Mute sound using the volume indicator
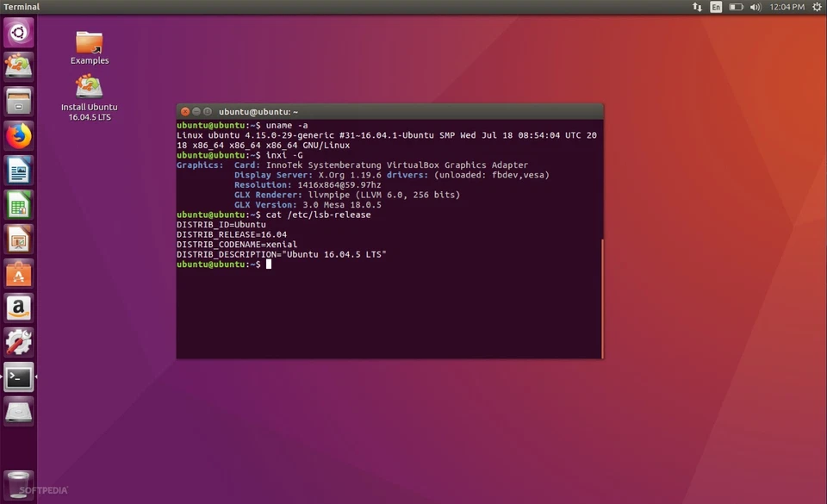The height and width of the screenshot is (504, 827). tap(755, 7)
